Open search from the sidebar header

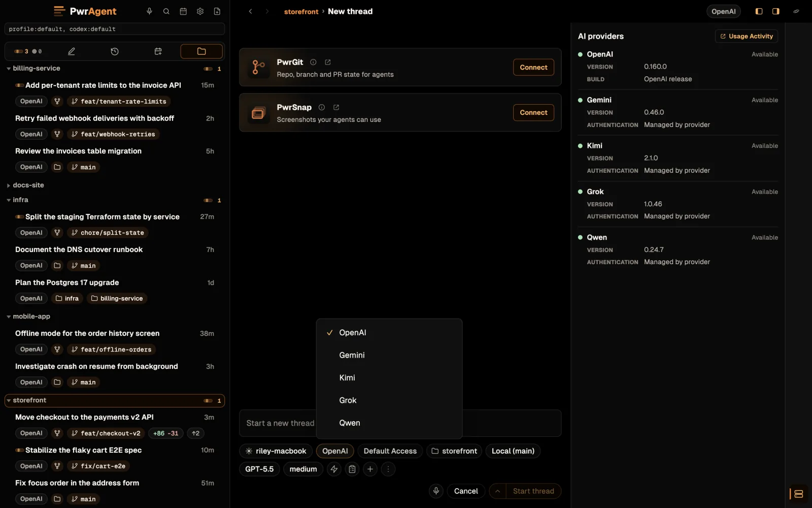pyautogui.click(x=166, y=11)
